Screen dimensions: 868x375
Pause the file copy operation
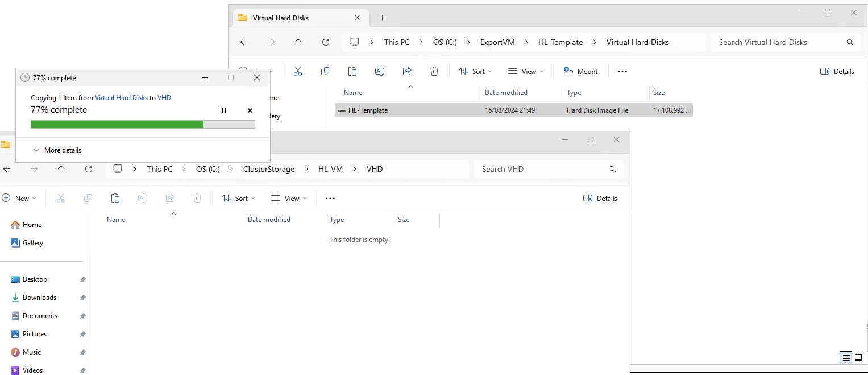pos(223,110)
